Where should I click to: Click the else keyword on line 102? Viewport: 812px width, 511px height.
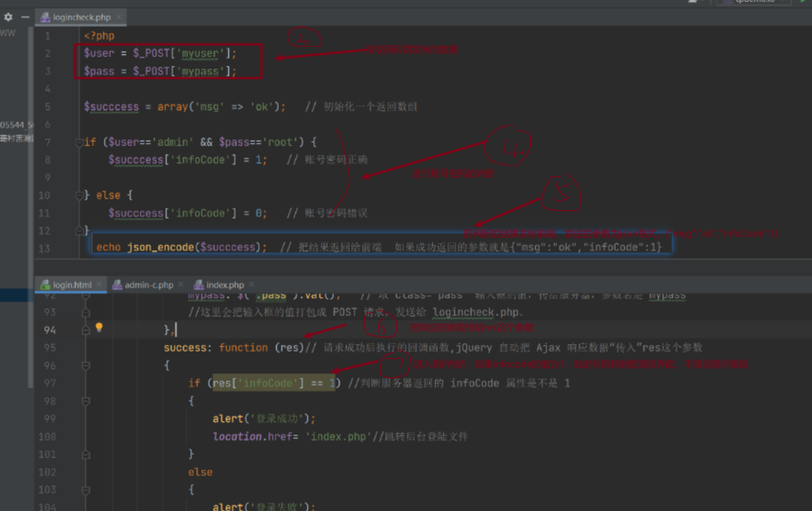click(200, 472)
